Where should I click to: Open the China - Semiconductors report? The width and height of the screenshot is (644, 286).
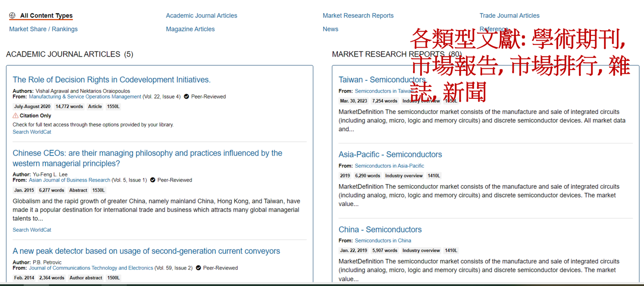(380, 230)
